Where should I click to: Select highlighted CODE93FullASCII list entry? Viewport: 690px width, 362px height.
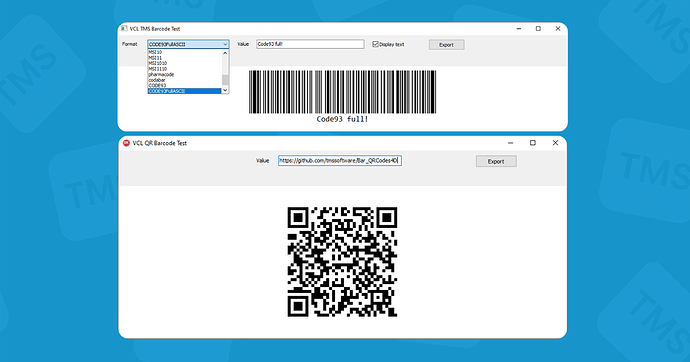(184, 91)
